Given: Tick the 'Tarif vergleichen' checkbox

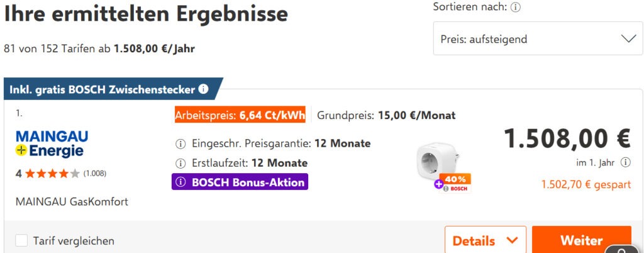Looking at the screenshot, I should tap(21, 240).
